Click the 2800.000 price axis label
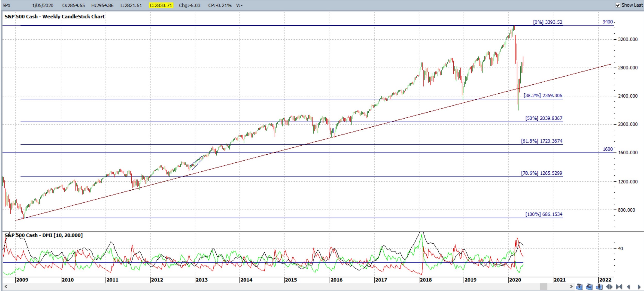The height and width of the screenshot is (291, 644). 628,68
